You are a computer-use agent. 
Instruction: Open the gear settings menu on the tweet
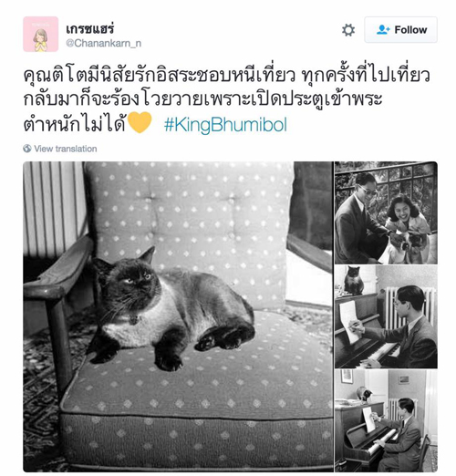tap(348, 30)
